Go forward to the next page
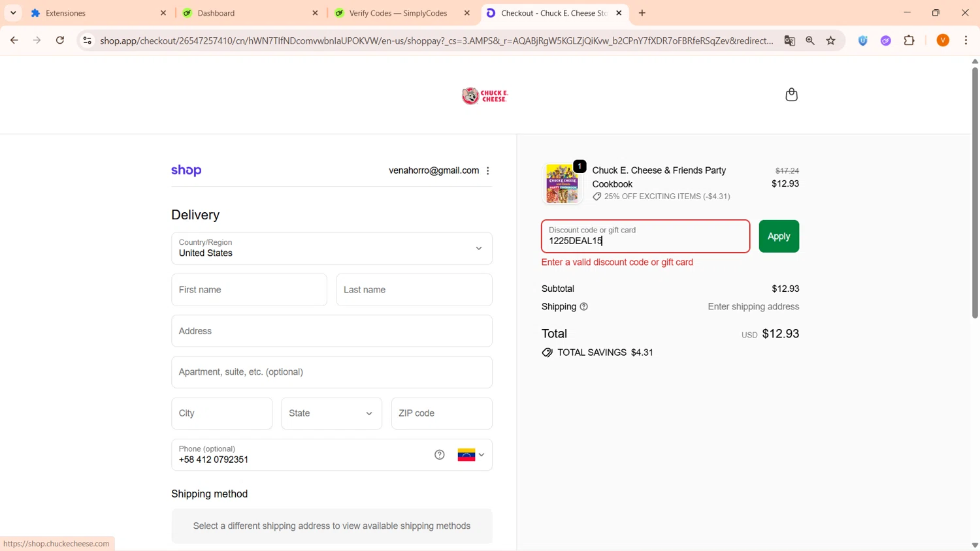 (x=37, y=40)
